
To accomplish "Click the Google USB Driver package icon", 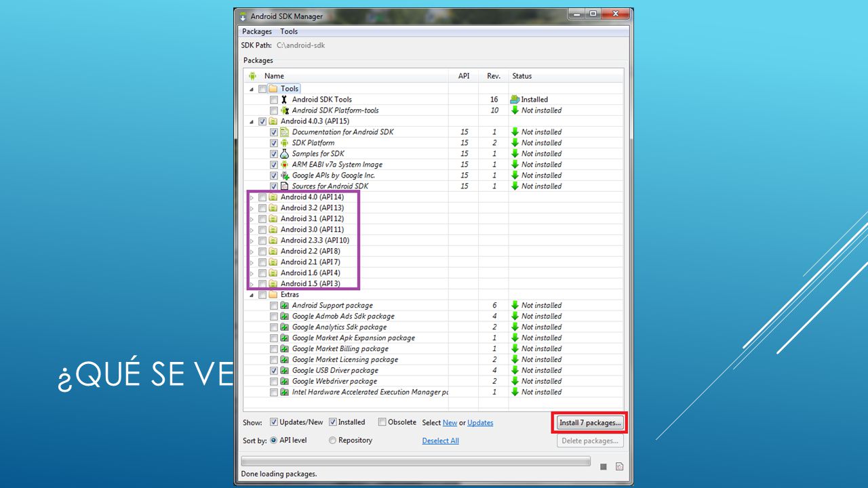I will pyautogui.click(x=285, y=371).
